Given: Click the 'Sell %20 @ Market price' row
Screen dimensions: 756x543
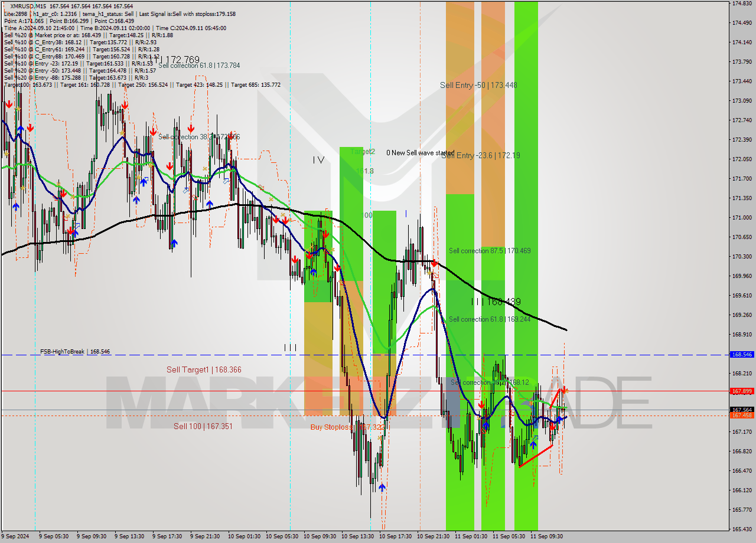Looking at the screenshot, I should click(x=89, y=35).
